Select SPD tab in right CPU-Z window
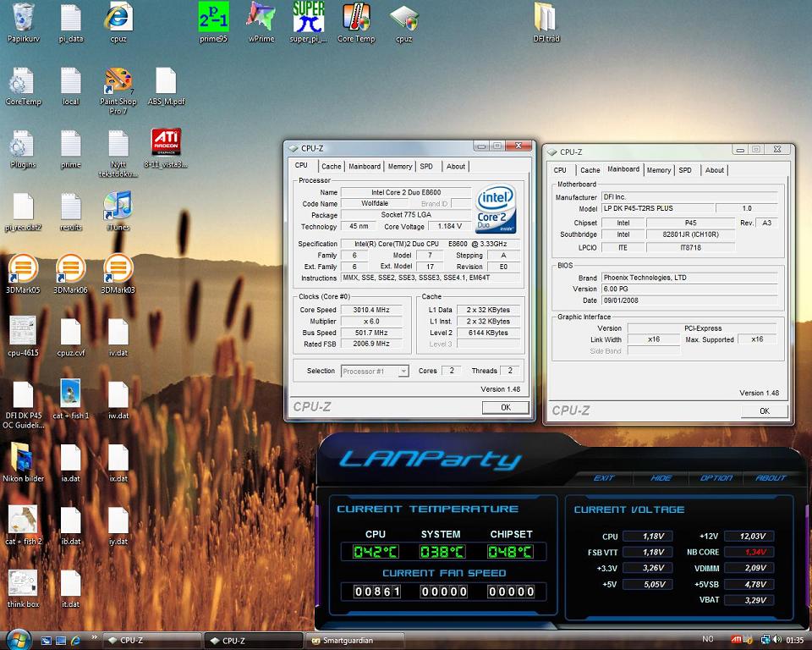 coord(685,170)
